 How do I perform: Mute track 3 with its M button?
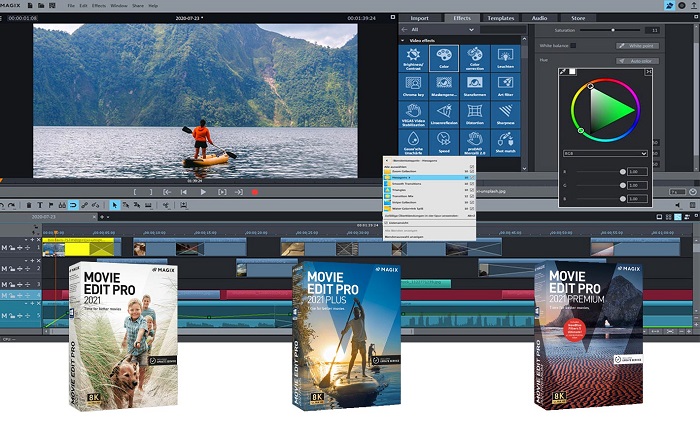pos(4,284)
